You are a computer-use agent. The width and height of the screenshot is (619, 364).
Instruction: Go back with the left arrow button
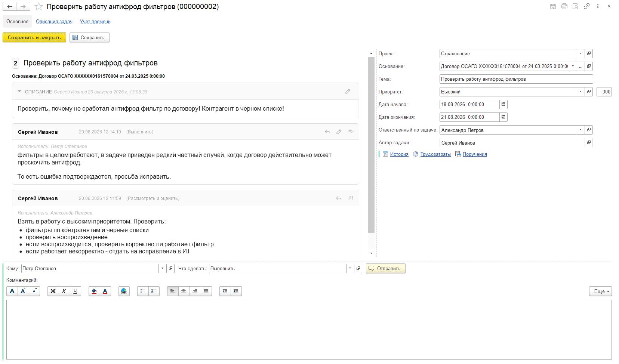click(x=10, y=6)
